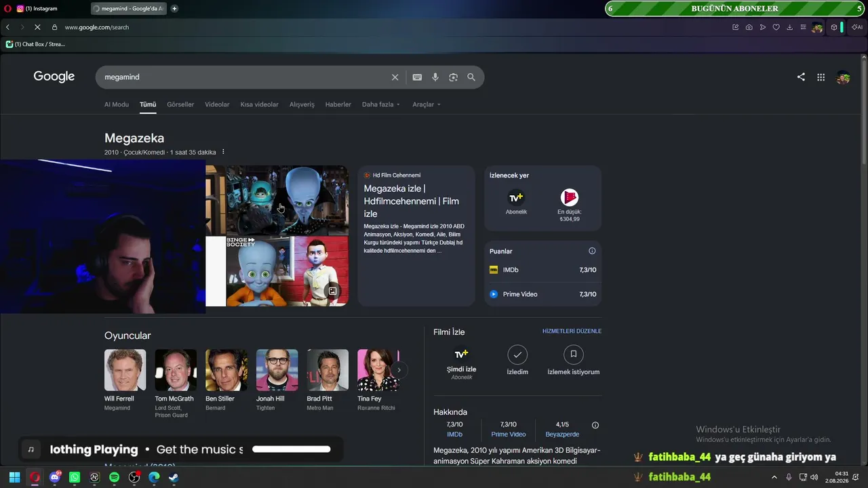Switch to the AI Modu tab
This screenshot has height=488, width=868.
tap(117, 104)
